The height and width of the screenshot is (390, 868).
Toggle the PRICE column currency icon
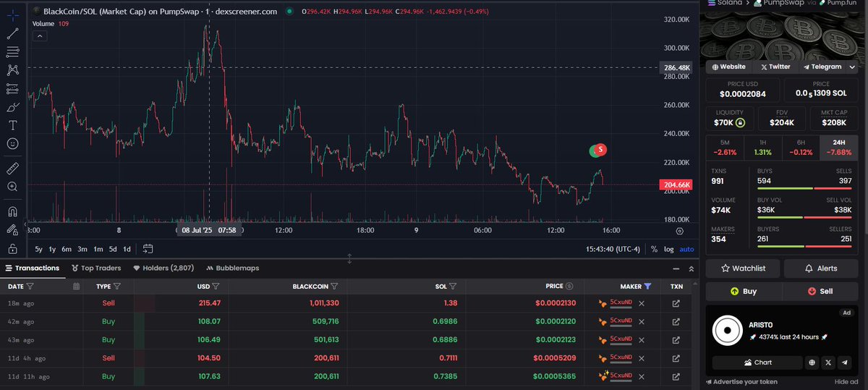pos(569,287)
